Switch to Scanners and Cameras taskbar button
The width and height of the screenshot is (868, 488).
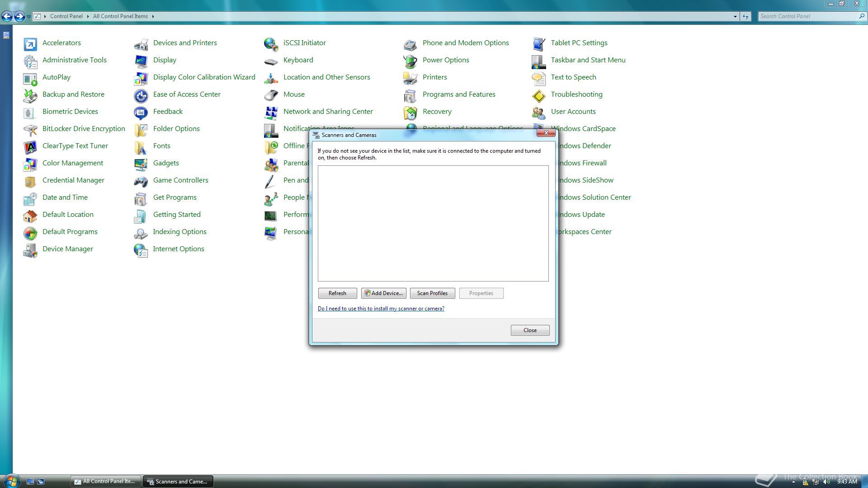coord(178,481)
